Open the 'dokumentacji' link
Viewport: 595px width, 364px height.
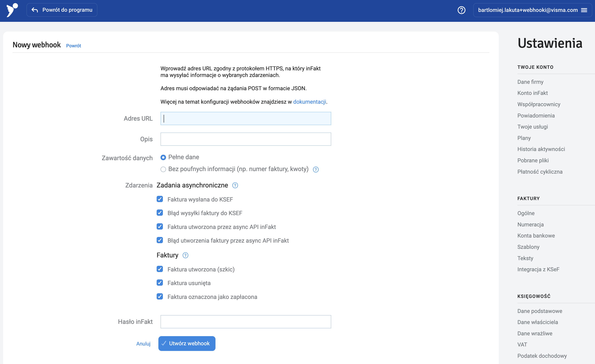tap(310, 102)
